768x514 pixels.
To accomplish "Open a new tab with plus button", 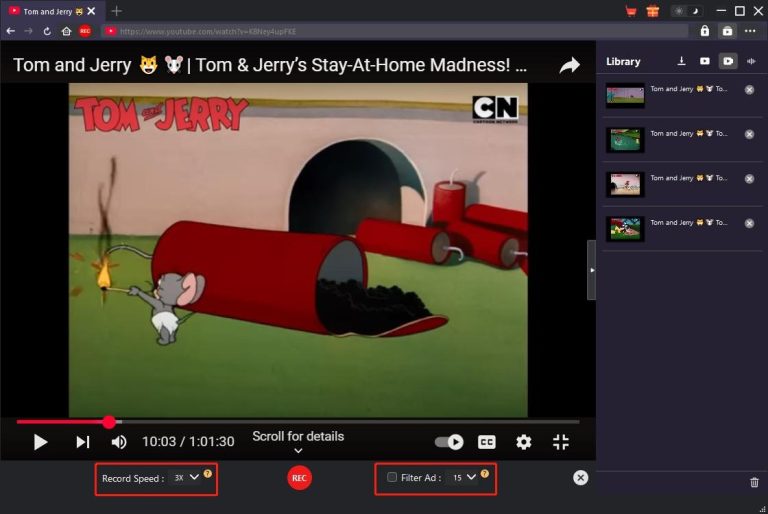I will click(x=116, y=11).
